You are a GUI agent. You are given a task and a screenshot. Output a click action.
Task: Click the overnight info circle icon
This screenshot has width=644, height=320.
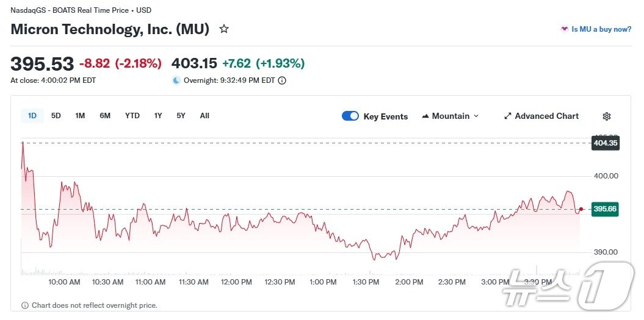pyautogui.click(x=282, y=80)
